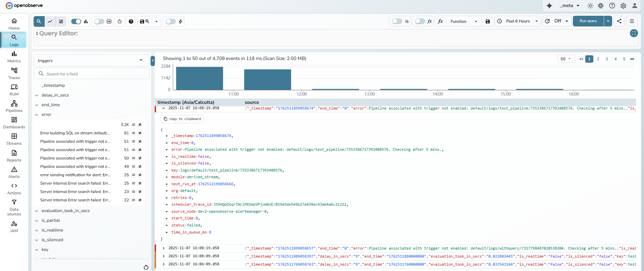Click the Search for a field input
This screenshot has width=644, height=271.
pos(91,74)
